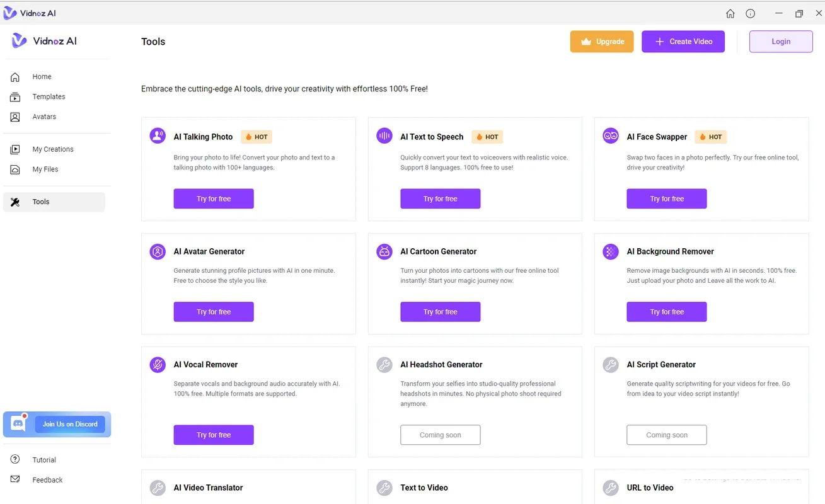Viewport: 825px width, 504px height.
Task: Click the Tutorial question mark icon
Action: [15, 459]
